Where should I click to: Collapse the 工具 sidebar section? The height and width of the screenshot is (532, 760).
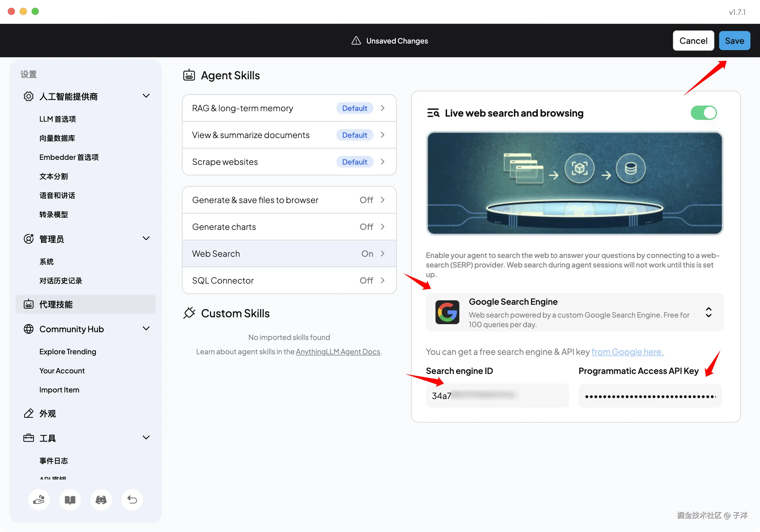[146, 438]
